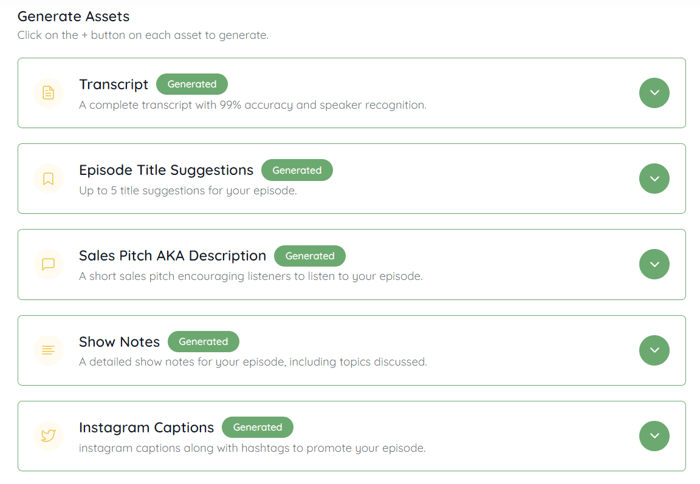Click the Episode Title Suggestions bookmark icon

coord(48,179)
